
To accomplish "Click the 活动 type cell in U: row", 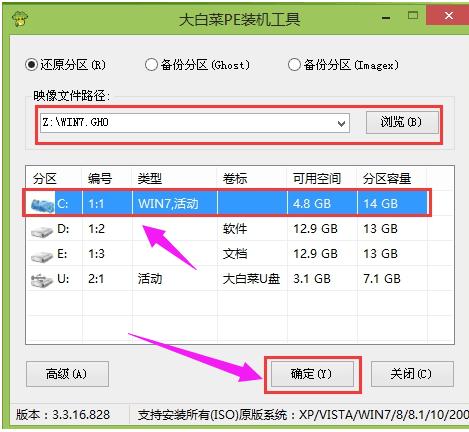I will tap(150, 279).
